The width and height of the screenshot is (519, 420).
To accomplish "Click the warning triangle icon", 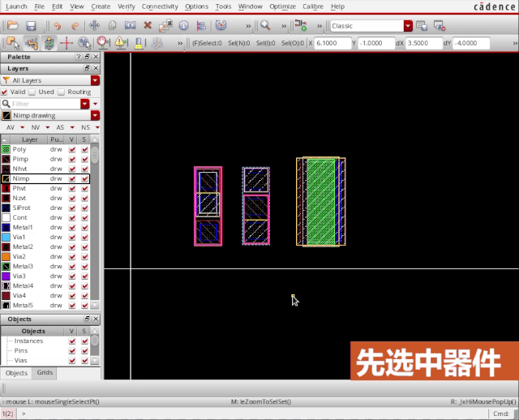I will 120,42.
